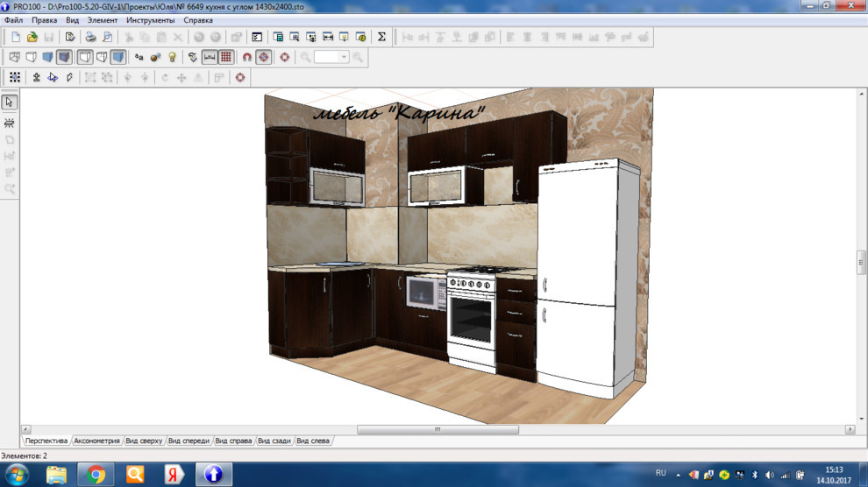
Task: Open the Инструменты menu
Action: pyautogui.click(x=150, y=20)
